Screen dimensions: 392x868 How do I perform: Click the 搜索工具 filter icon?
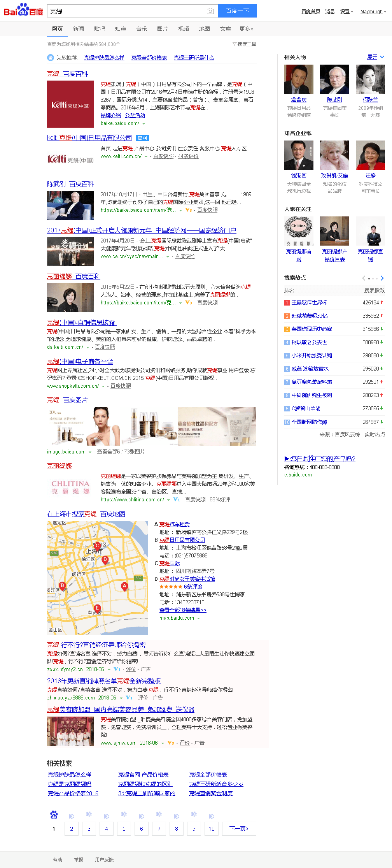point(234,44)
